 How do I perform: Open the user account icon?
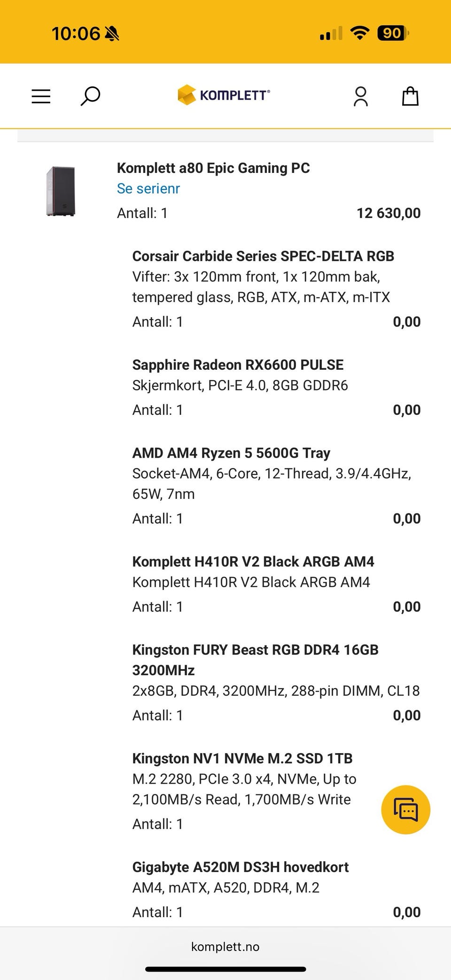(x=361, y=96)
